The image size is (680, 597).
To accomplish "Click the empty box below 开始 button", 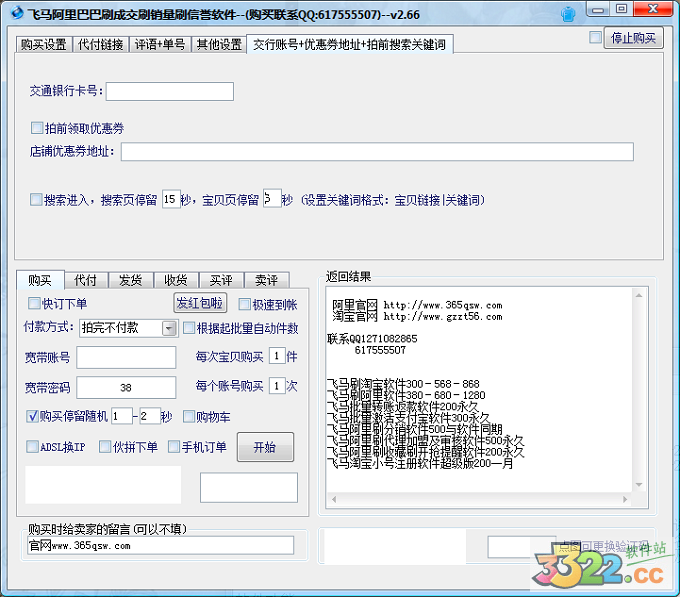I will click(249, 488).
